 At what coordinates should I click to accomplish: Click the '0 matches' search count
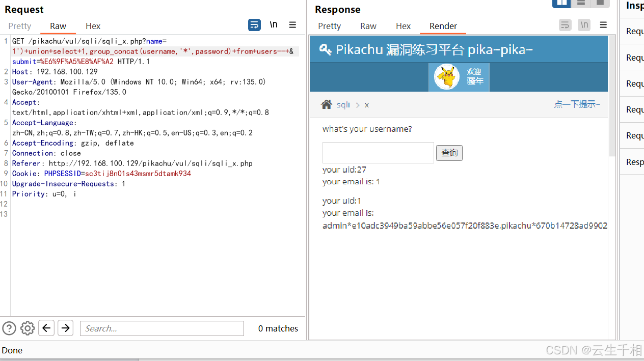(278, 328)
